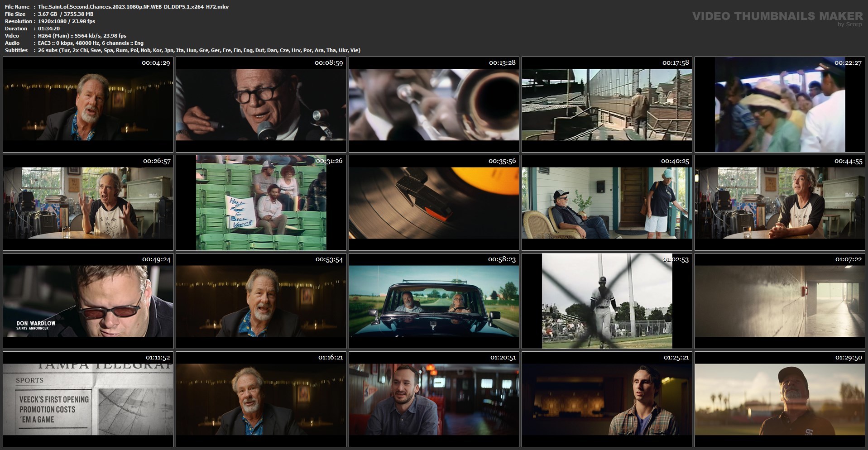The height and width of the screenshot is (450, 868).
Task: Select the thumbnail at 01:16:21
Action: click(x=261, y=399)
